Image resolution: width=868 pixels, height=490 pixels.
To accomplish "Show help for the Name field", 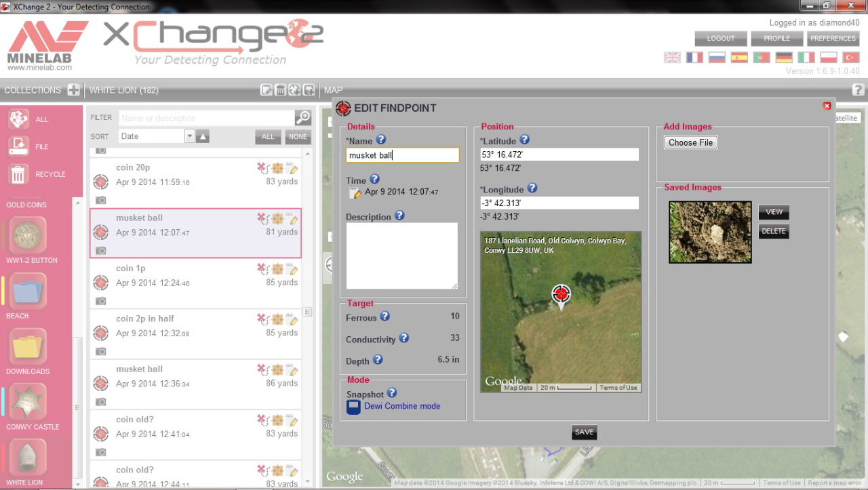I will tap(381, 140).
